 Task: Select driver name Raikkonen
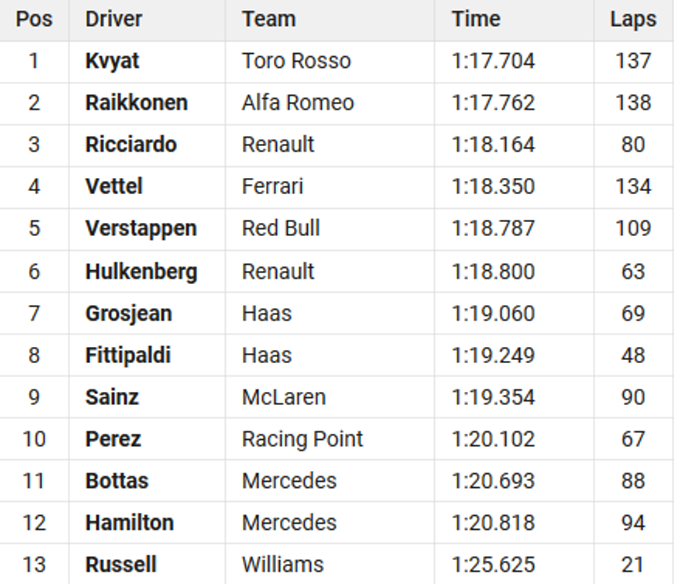coord(136,103)
